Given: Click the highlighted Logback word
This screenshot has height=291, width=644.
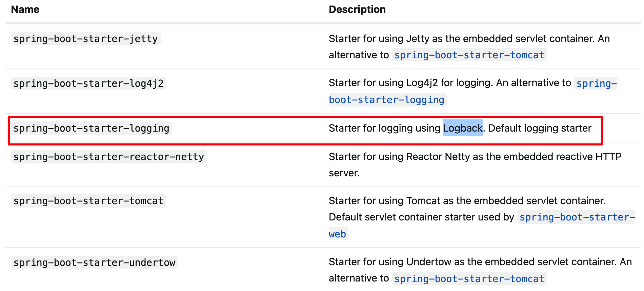Looking at the screenshot, I should click(x=463, y=128).
